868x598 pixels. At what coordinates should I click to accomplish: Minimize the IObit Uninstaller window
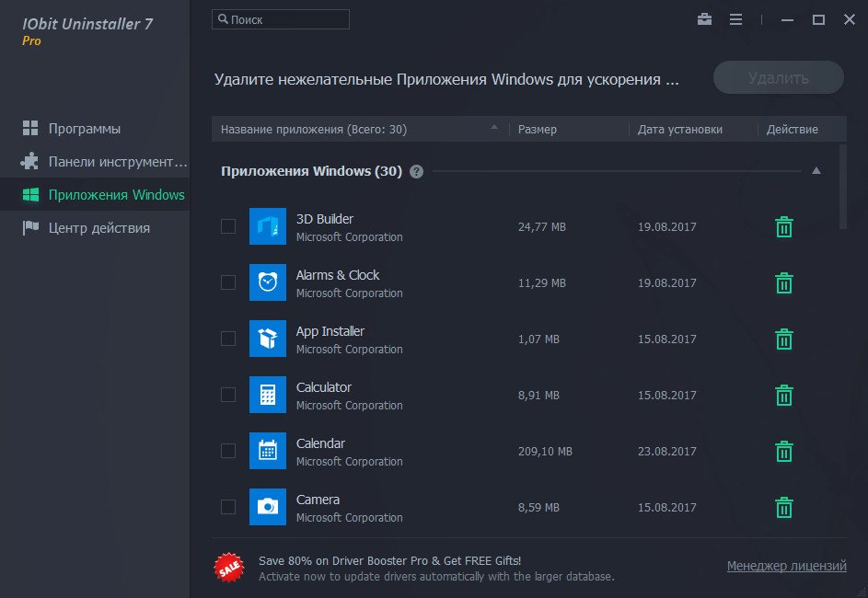coord(787,20)
